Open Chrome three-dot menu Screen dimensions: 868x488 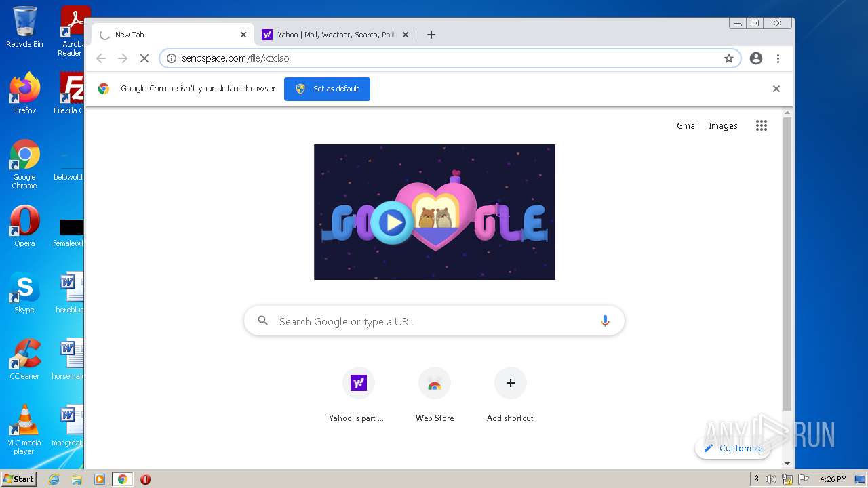tap(778, 58)
